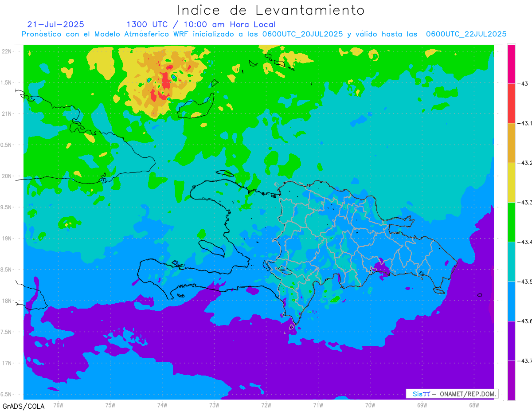This screenshot has height=411, width=532.
Task: Click the 71W longitude label
Action: (318, 405)
